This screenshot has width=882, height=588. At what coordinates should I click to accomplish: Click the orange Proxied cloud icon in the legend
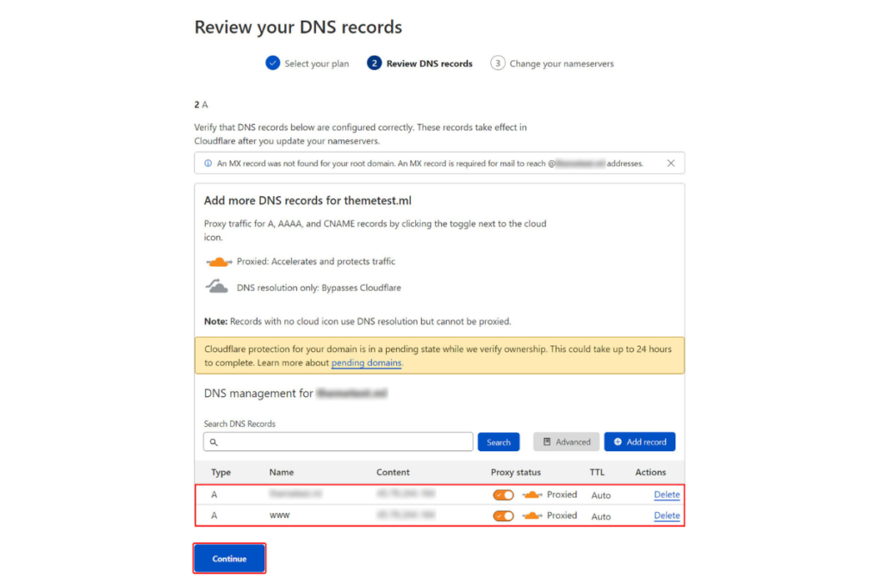click(218, 262)
